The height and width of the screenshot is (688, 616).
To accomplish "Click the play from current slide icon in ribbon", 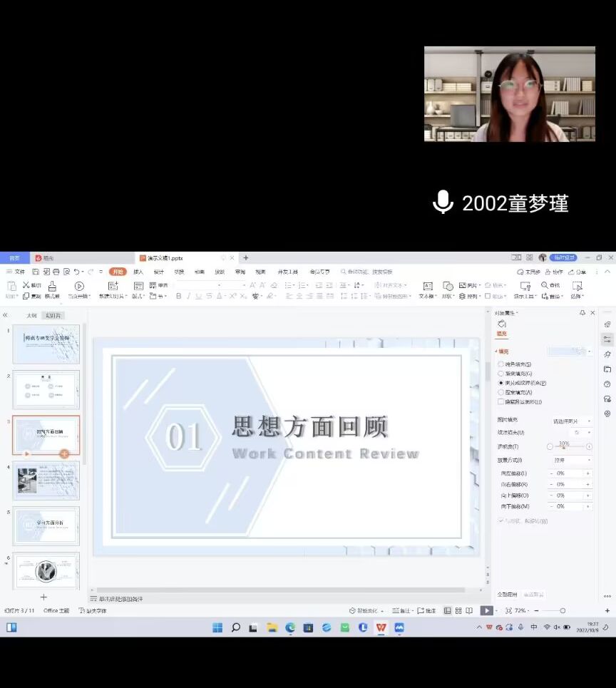I will [x=79, y=286].
